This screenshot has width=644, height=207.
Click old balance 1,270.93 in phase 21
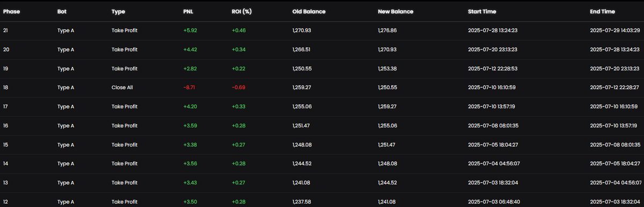[302, 31]
